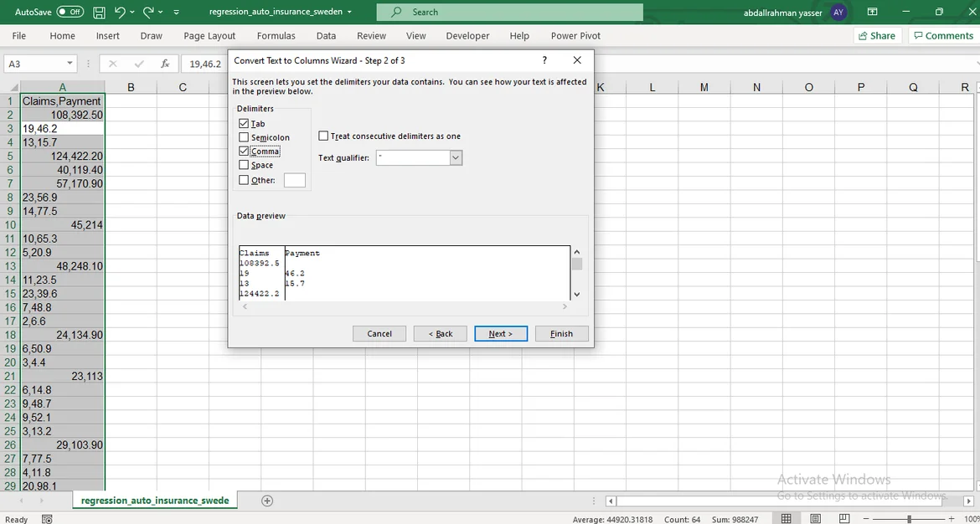
Task: Open Ribbon Display Options icon
Action: (x=872, y=13)
